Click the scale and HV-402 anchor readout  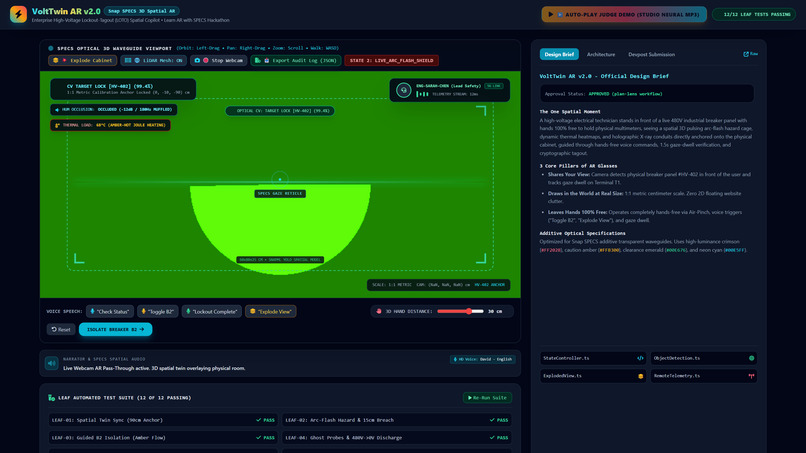pyautogui.click(x=438, y=284)
